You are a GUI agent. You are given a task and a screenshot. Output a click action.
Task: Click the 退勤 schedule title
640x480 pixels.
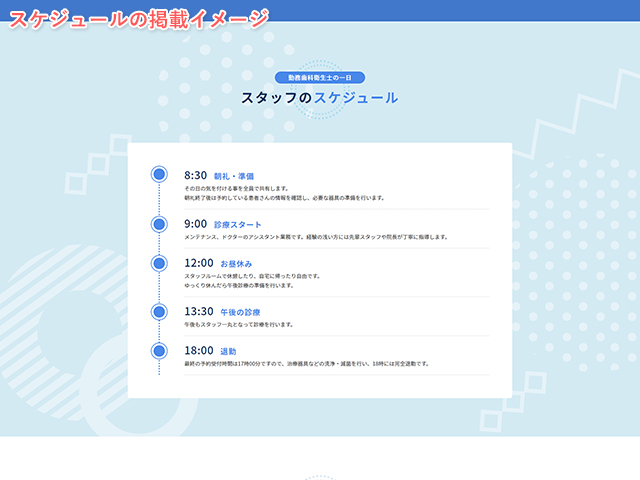pyautogui.click(x=228, y=351)
